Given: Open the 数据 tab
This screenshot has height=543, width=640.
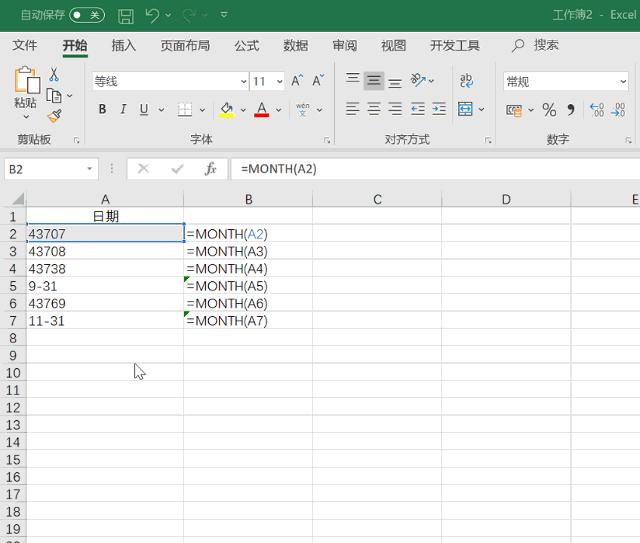Looking at the screenshot, I should pyautogui.click(x=296, y=45).
